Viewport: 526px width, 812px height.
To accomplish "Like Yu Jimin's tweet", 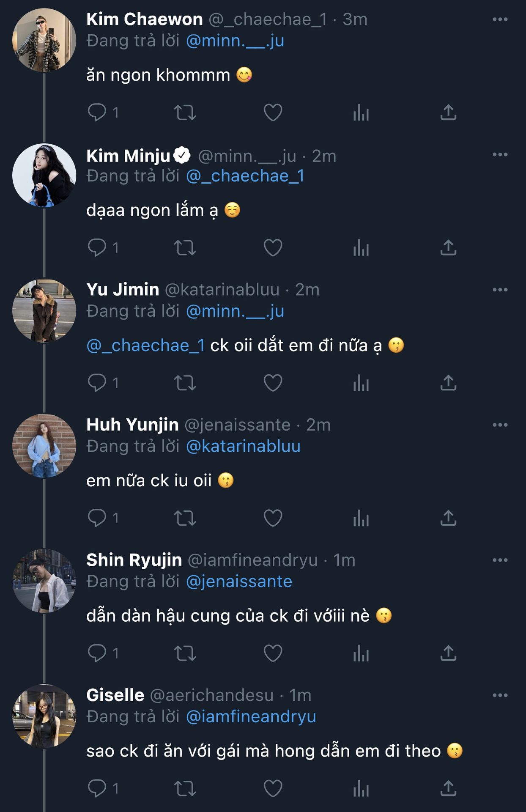I will pos(273,383).
